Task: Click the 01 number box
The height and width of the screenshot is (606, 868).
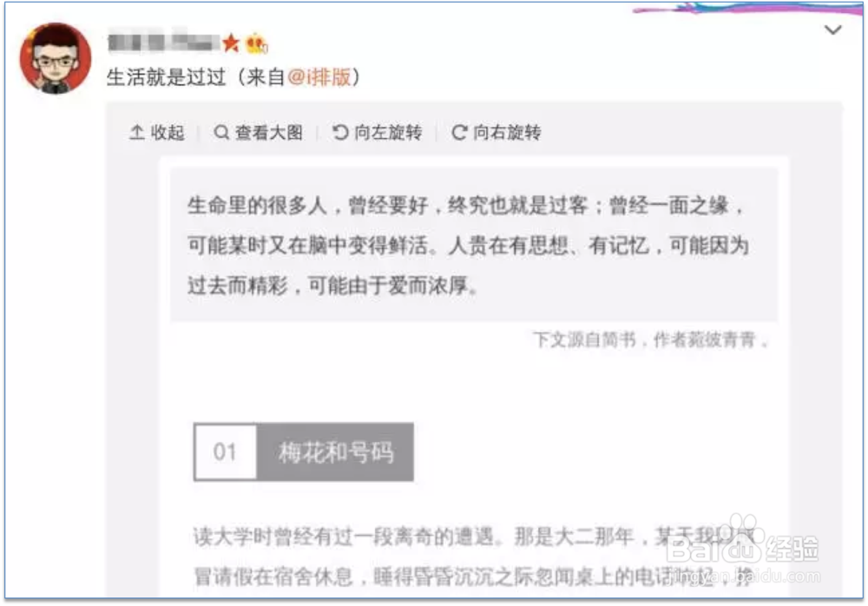Action: [226, 452]
